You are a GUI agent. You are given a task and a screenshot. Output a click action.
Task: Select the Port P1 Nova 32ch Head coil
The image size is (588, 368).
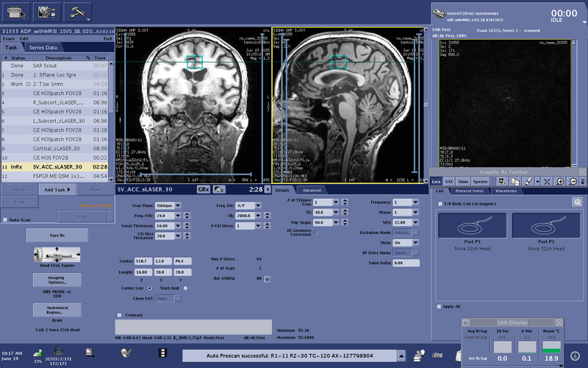point(472,225)
